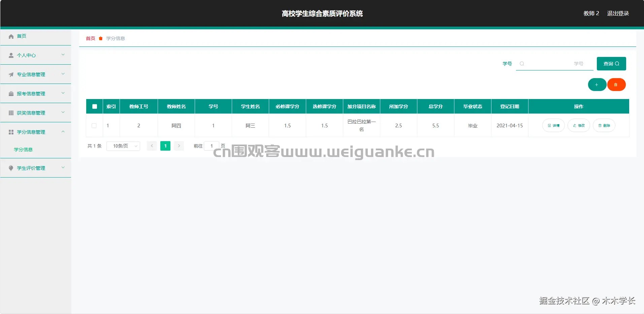Click 退出登录 to log out
Image resolution: width=644 pixels, height=314 pixels.
(618, 13)
